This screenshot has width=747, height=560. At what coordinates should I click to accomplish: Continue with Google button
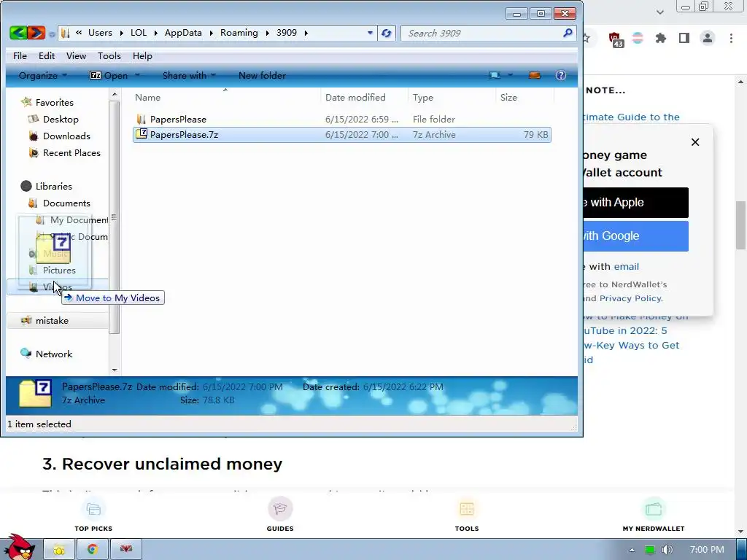pos(635,236)
